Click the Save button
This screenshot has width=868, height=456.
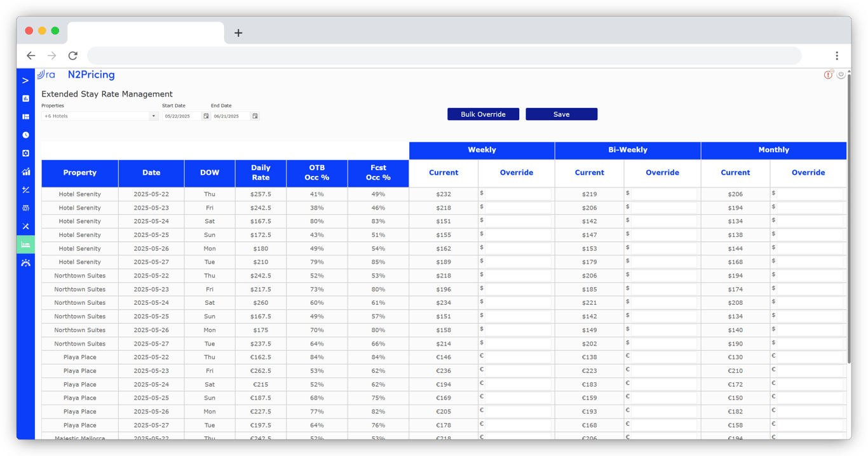click(x=561, y=114)
